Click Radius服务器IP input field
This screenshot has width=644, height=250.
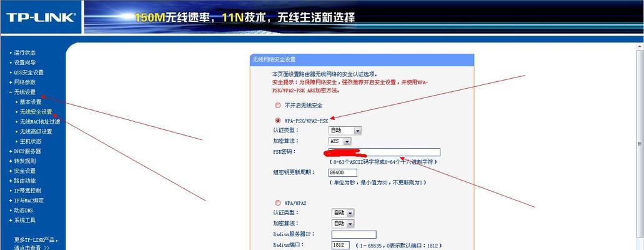coord(354,234)
